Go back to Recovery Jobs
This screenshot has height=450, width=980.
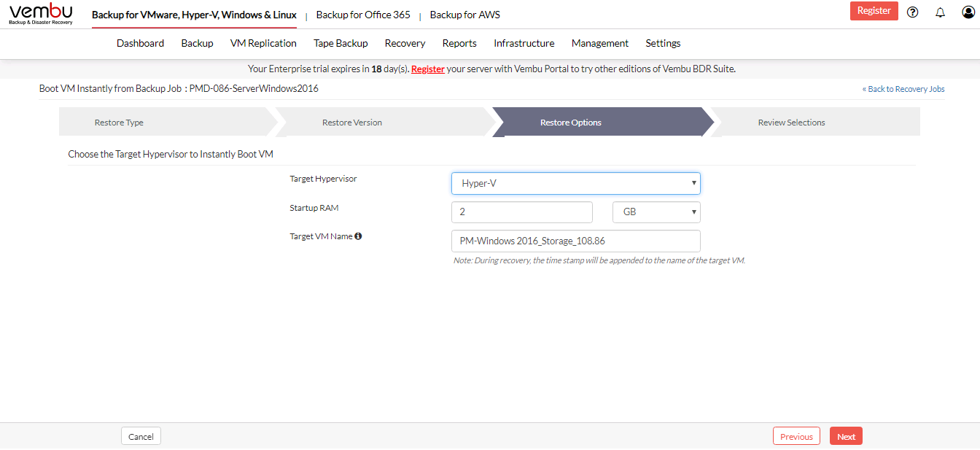pyautogui.click(x=903, y=89)
